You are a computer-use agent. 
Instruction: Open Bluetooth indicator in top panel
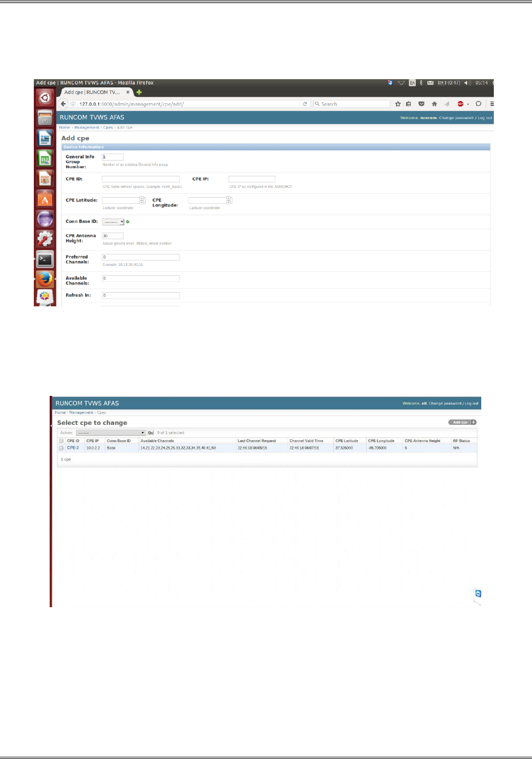pos(421,83)
